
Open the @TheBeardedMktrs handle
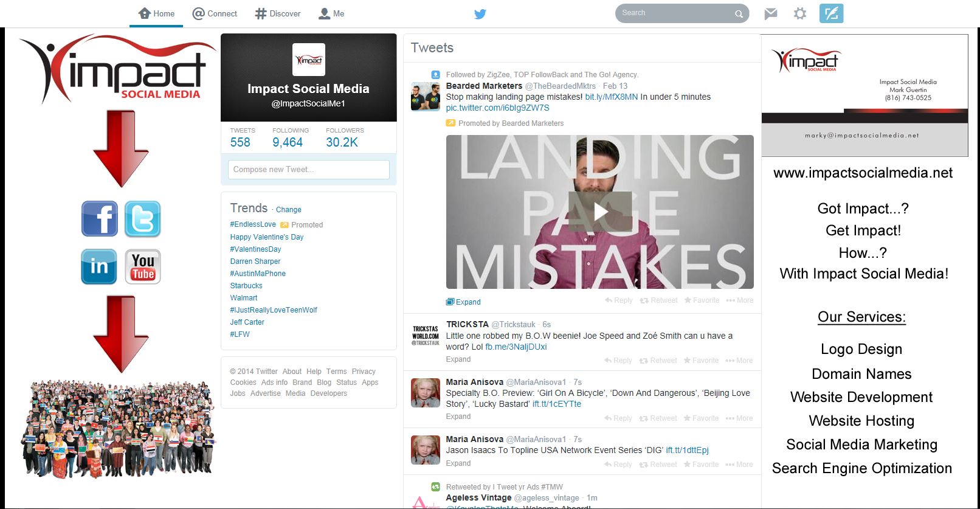pyautogui.click(x=561, y=86)
